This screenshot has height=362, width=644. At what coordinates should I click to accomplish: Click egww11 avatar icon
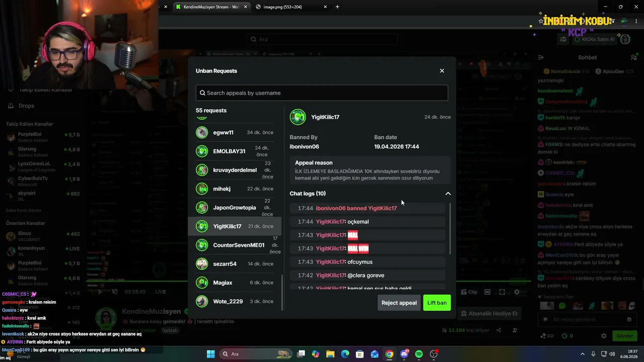click(202, 132)
